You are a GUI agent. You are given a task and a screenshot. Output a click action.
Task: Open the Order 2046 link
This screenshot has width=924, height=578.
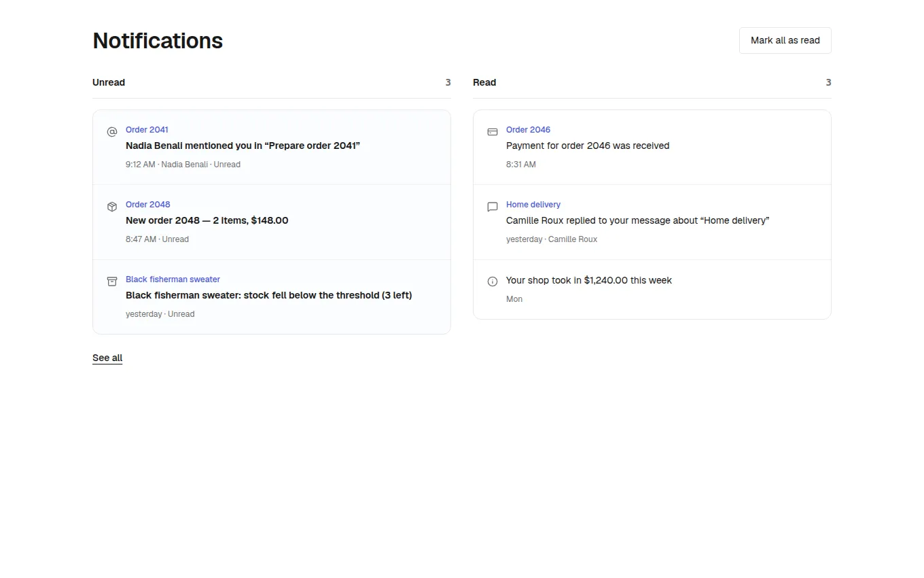tap(528, 130)
